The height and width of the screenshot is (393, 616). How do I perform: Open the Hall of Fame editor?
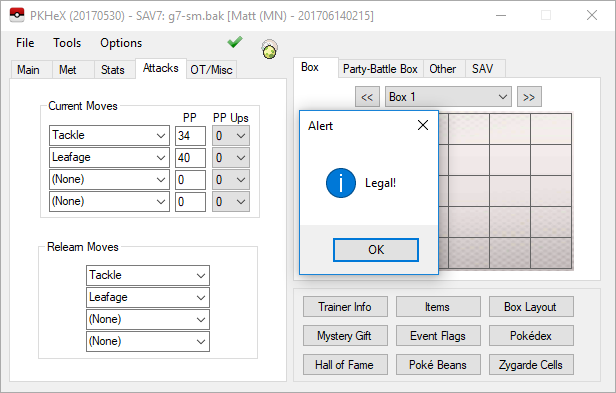[x=345, y=365]
